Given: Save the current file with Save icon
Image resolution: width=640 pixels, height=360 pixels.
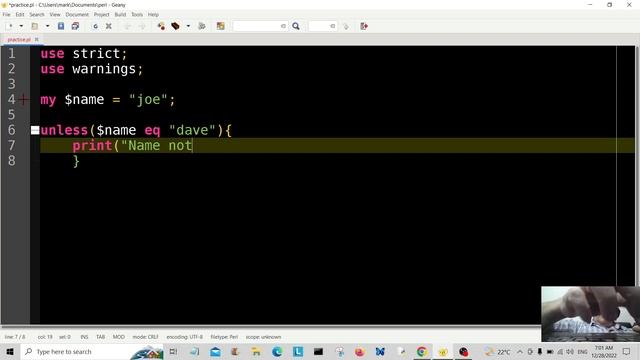Looking at the screenshot, I should [x=61, y=26].
